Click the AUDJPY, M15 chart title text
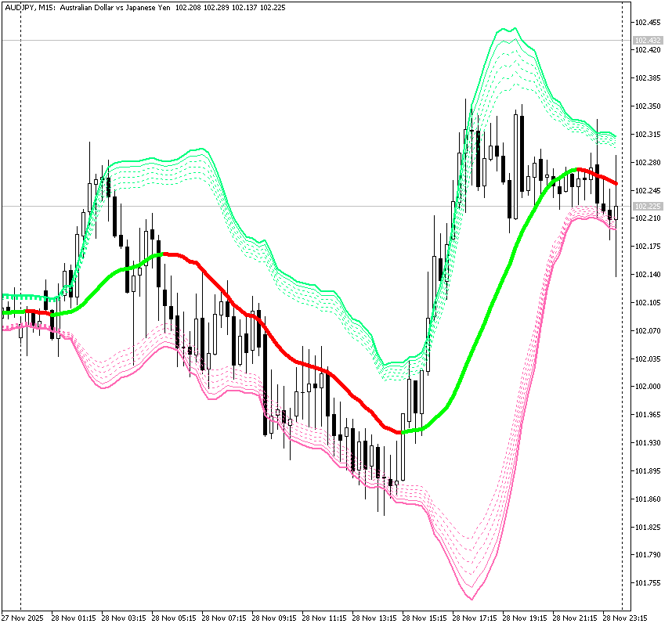 (x=29, y=8)
